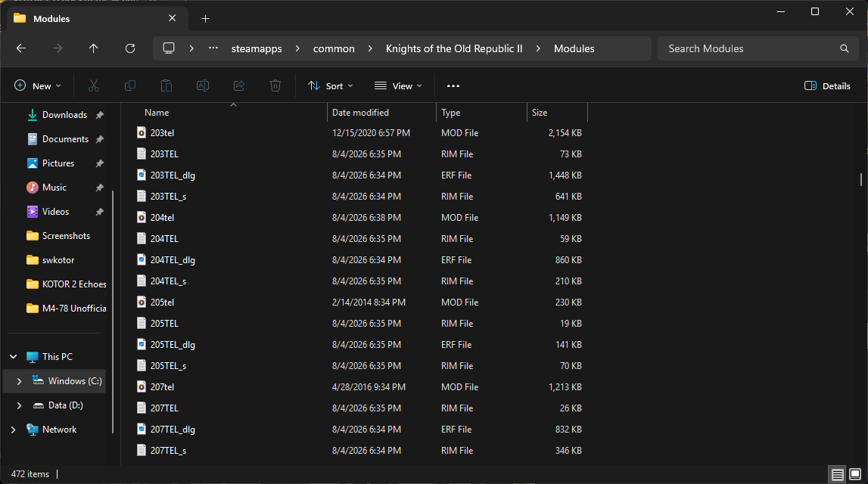Go back with the left arrow

(x=21, y=48)
